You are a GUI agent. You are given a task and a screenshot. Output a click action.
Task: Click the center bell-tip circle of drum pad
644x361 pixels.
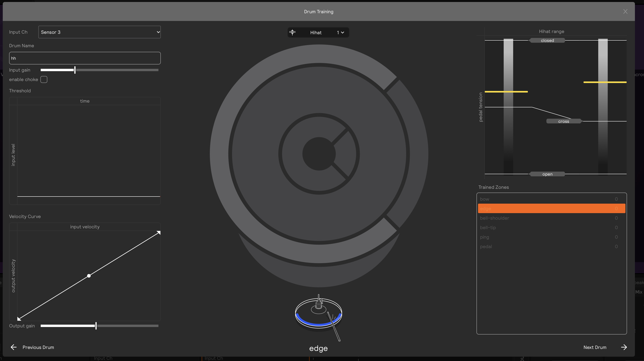(319, 154)
